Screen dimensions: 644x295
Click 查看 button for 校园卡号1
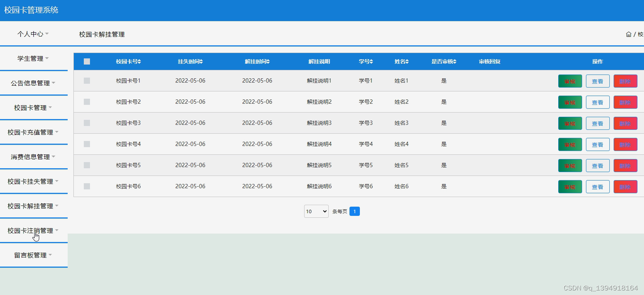click(x=597, y=81)
